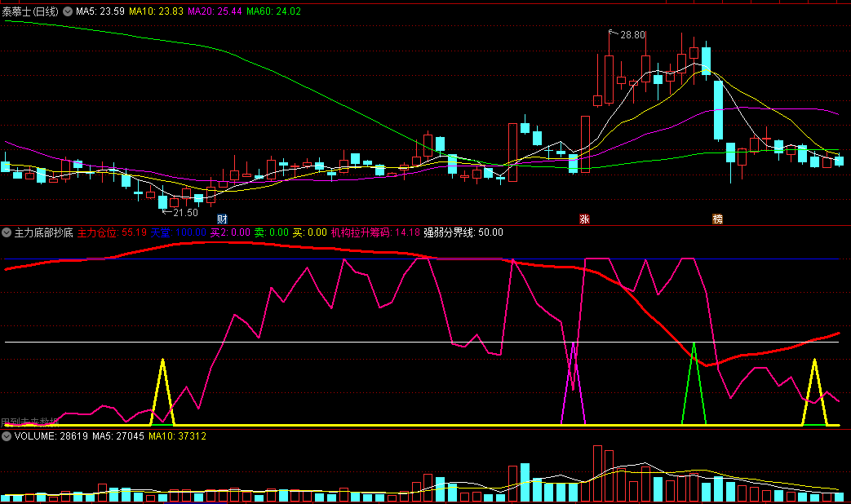Click the 21.50 low price annotation
Screen dimensions: 851x504
point(185,213)
